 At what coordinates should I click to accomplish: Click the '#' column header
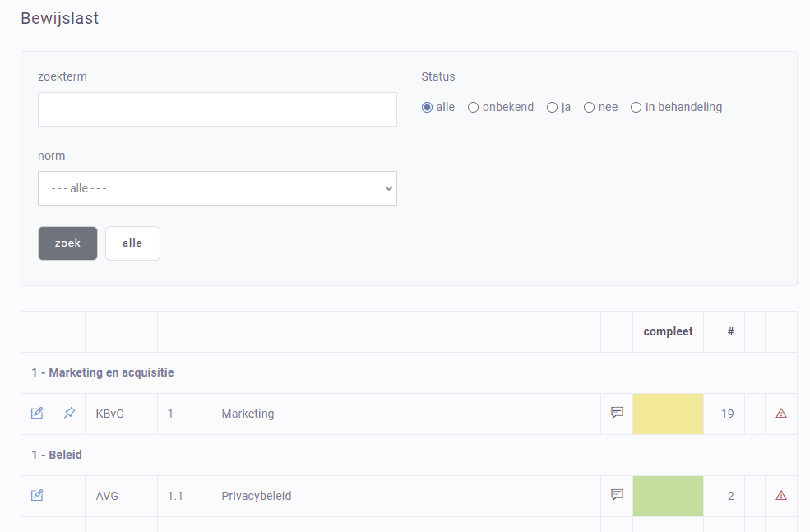point(730,331)
